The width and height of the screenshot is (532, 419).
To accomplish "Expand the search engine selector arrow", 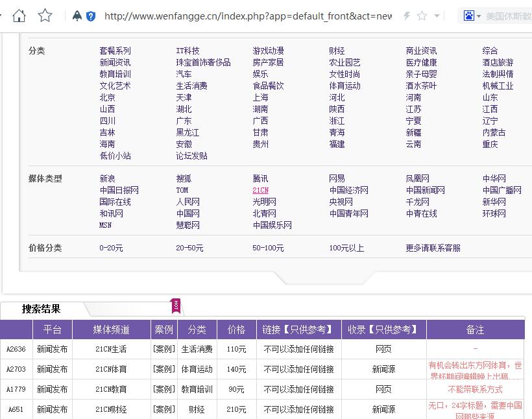I will (x=479, y=16).
